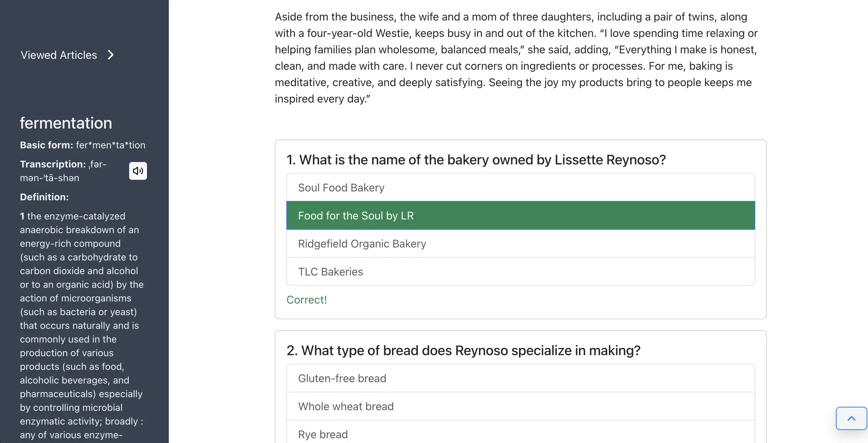Click the Transcription phonetic text
The height and width of the screenshot is (443, 868).
(63, 171)
